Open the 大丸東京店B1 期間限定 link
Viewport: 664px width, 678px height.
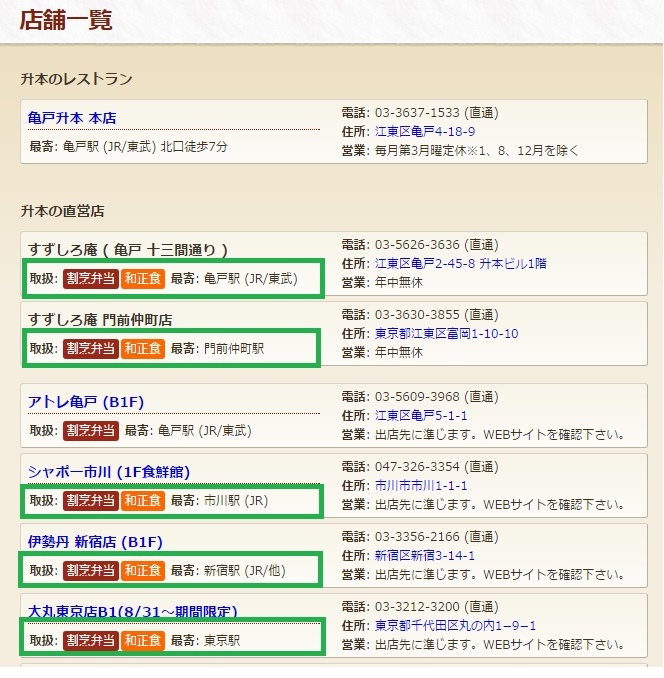point(133,611)
